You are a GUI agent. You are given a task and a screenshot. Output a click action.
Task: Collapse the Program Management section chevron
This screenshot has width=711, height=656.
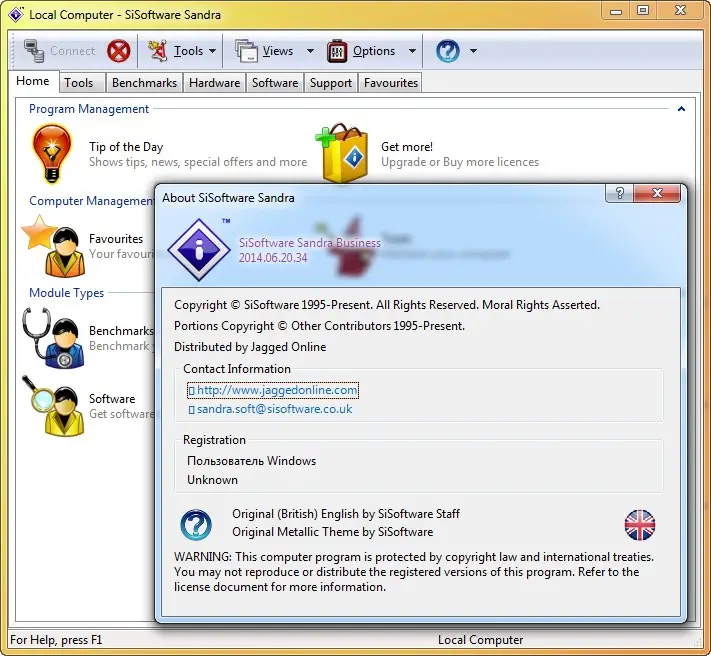point(681,109)
